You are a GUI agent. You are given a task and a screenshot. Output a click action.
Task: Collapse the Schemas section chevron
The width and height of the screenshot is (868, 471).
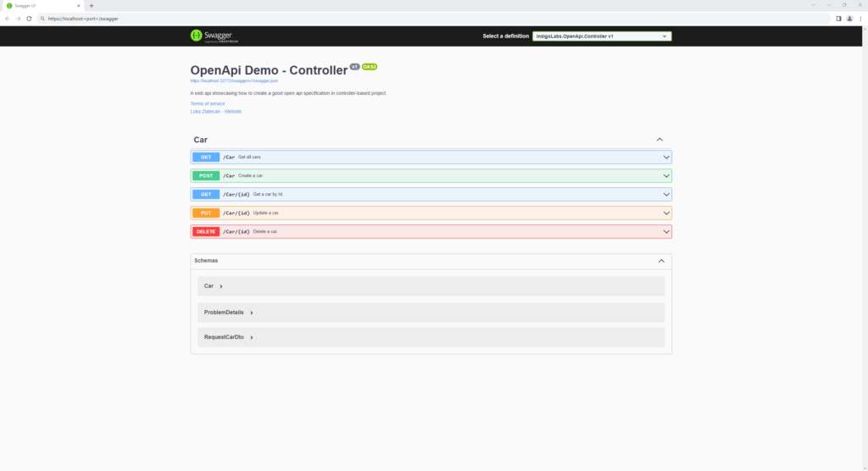click(661, 261)
